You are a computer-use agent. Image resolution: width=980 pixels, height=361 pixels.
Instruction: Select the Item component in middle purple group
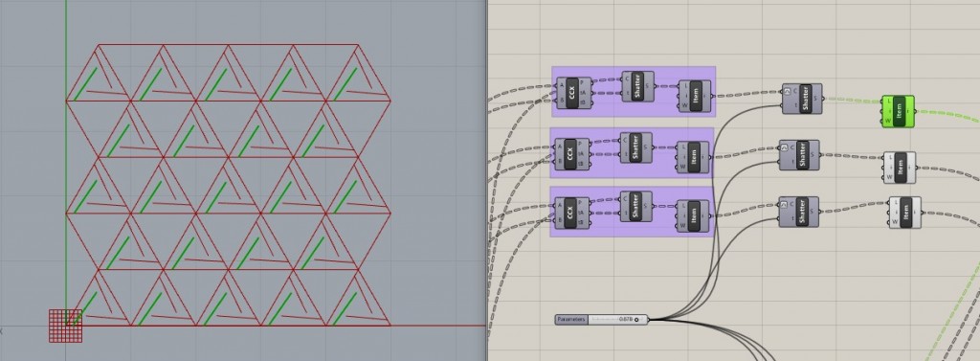(x=693, y=157)
